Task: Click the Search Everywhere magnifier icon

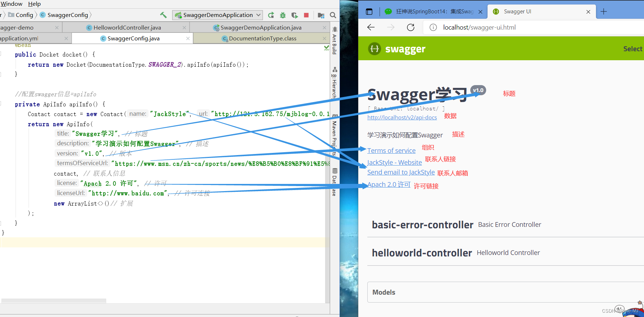Action: pos(333,15)
